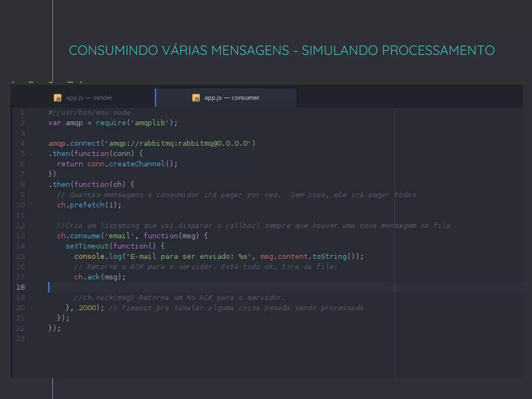Click line number 23 in the gutter
This screenshot has width=532, height=399.
coord(21,339)
